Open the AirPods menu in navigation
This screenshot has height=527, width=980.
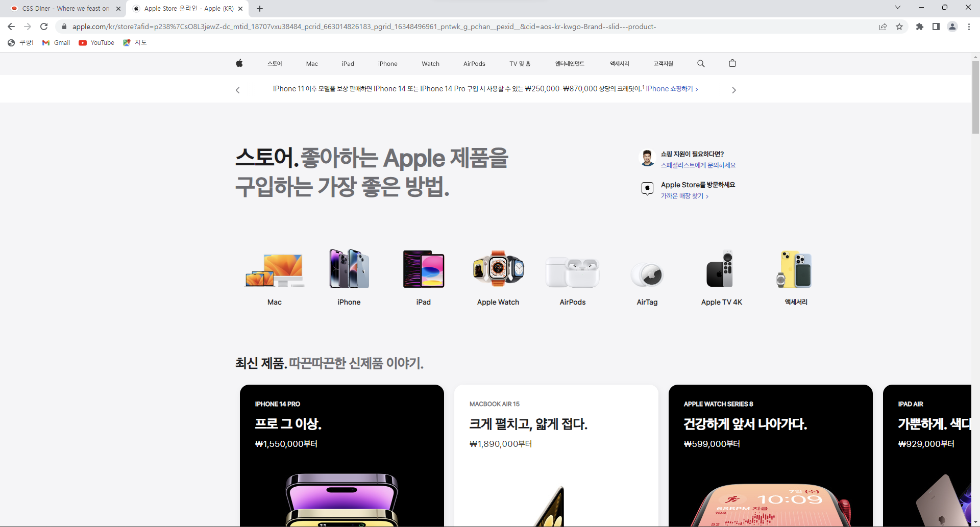click(x=474, y=64)
